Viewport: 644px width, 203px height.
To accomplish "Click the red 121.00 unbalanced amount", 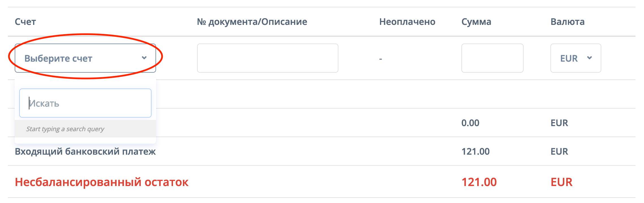I will coord(479,182).
